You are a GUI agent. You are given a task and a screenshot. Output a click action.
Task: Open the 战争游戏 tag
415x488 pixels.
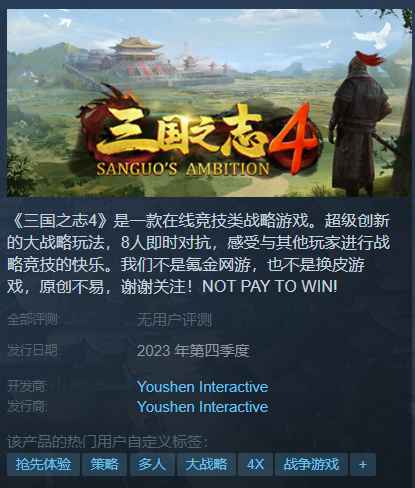pos(311,464)
